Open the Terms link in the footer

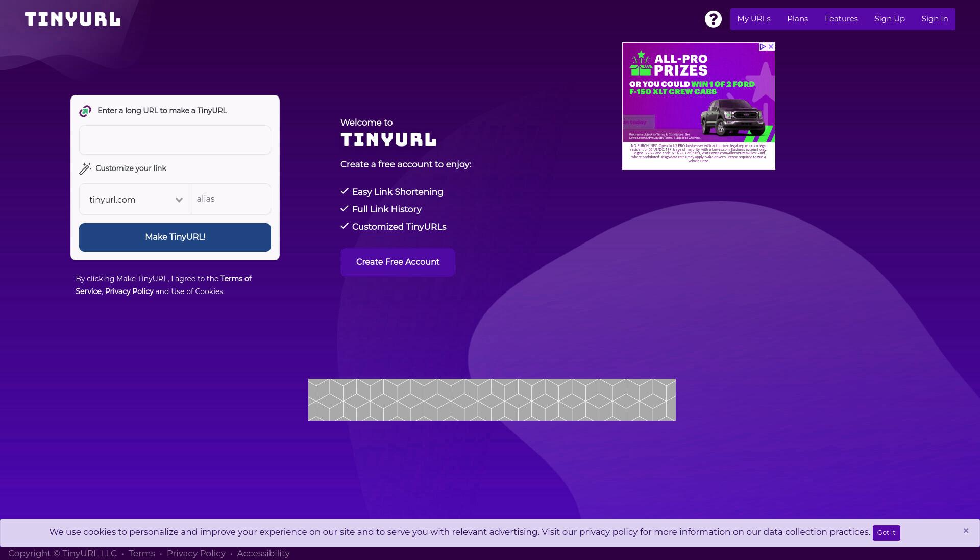coord(142,553)
